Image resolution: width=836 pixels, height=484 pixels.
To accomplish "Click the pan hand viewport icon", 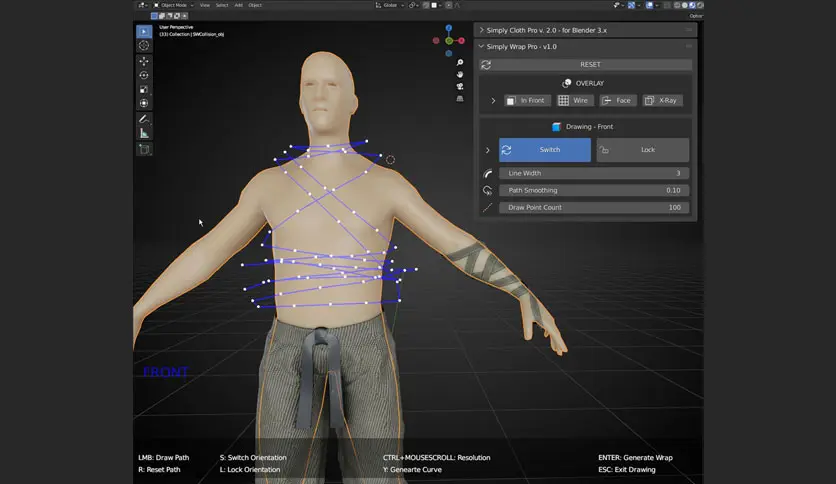I will click(460, 75).
